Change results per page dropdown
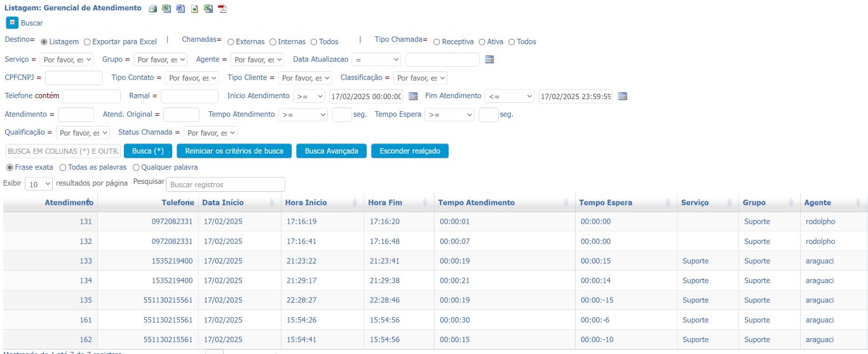The height and width of the screenshot is (354, 868). [39, 184]
